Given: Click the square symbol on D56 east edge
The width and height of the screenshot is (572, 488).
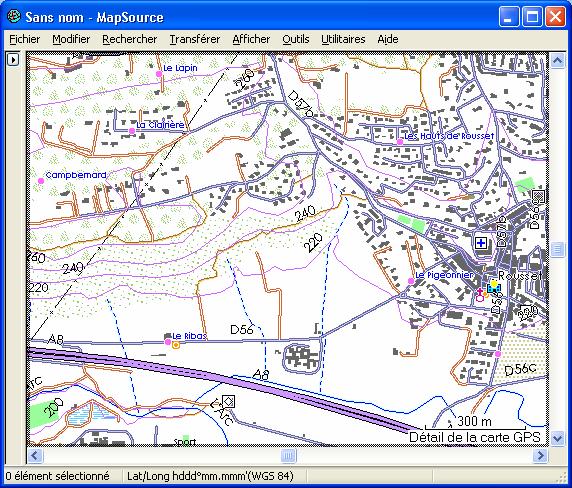Looking at the screenshot, I should coord(538,197).
